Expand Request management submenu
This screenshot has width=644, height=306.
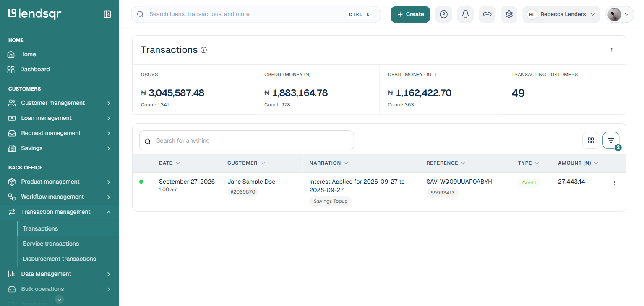click(x=109, y=133)
